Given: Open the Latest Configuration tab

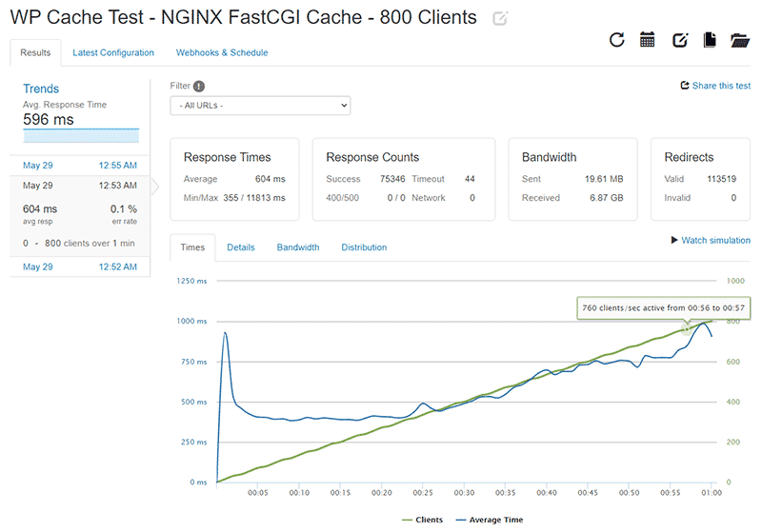Looking at the screenshot, I should pos(113,52).
